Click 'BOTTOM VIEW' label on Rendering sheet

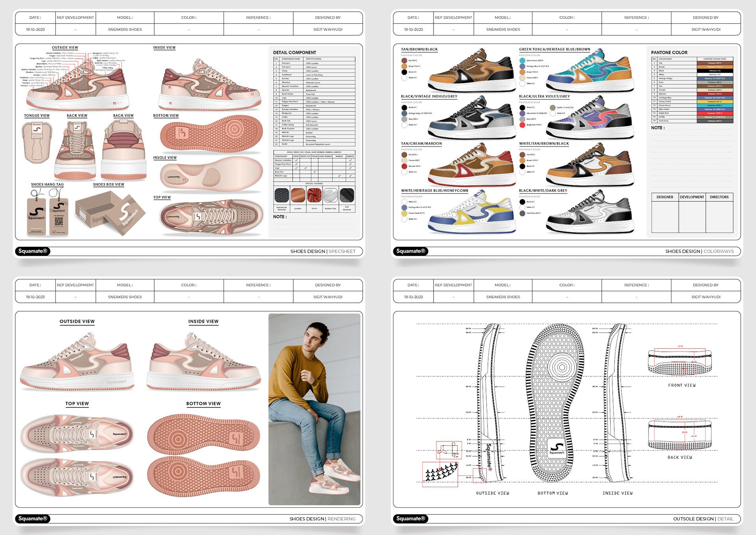click(204, 403)
